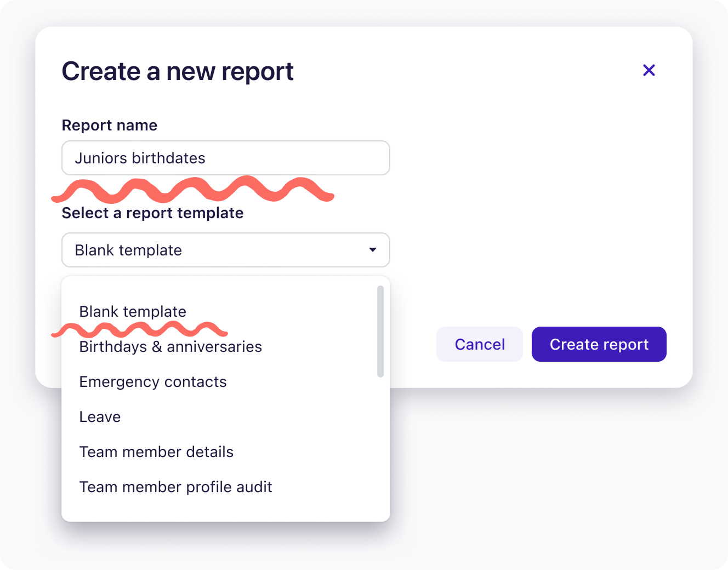Click the red squiggle under Blank template option
This screenshot has width=728, height=570.
pyautogui.click(x=139, y=329)
